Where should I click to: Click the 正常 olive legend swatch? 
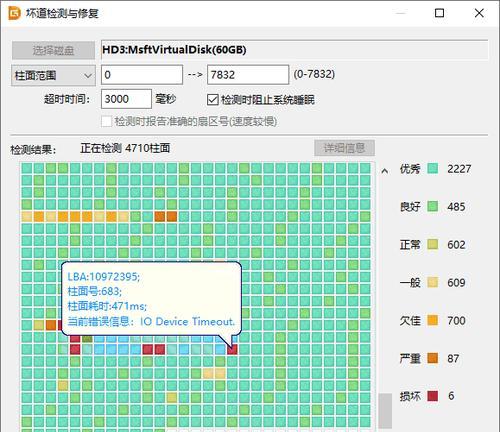point(433,245)
